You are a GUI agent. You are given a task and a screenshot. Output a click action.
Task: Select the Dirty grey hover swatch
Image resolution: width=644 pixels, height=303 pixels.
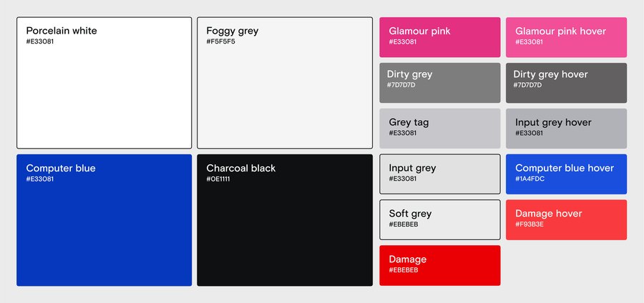click(x=566, y=83)
